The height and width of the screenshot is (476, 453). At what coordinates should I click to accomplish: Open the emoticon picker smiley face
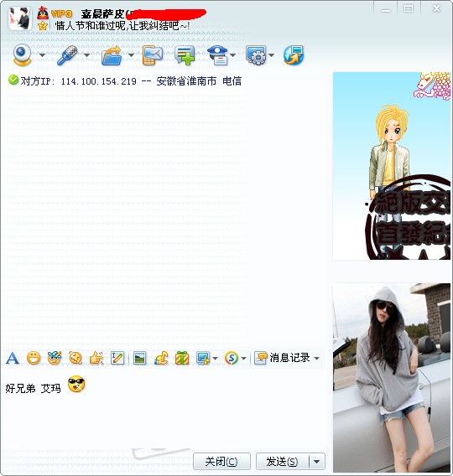34,358
